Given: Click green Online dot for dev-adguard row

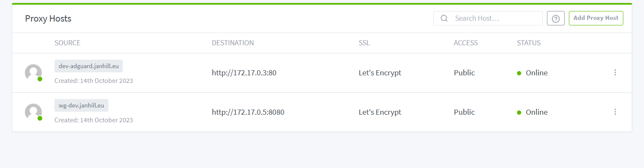Looking at the screenshot, I should tap(519, 73).
